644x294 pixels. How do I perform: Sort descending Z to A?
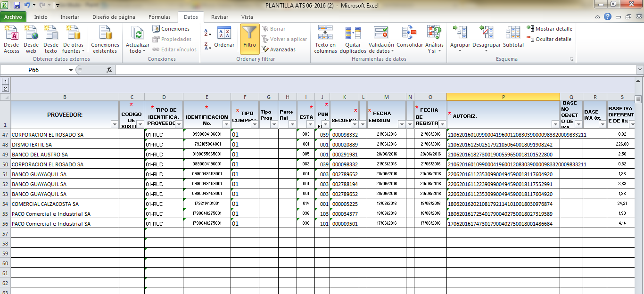[208, 46]
